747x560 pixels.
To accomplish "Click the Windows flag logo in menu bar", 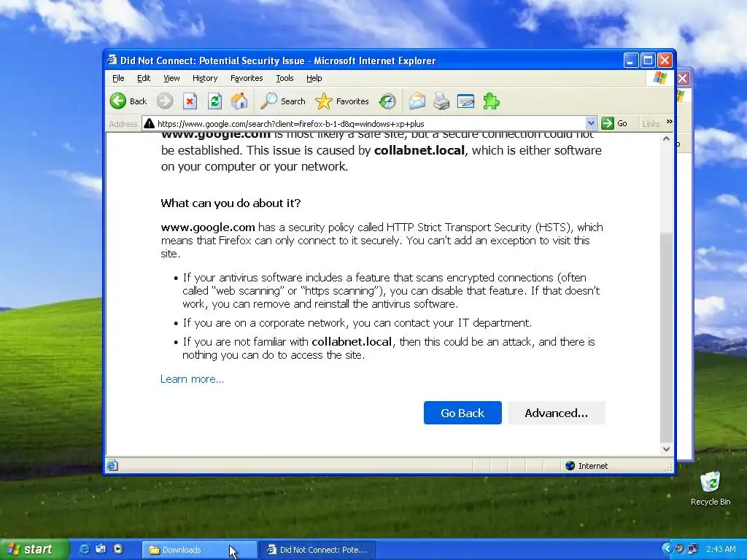I will (x=659, y=77).
